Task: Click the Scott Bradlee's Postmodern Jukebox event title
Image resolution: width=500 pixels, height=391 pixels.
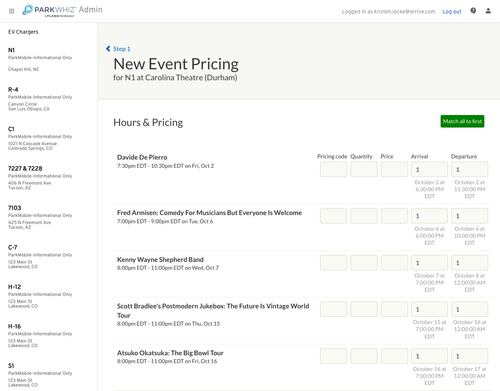Action: tap(213, 311)
